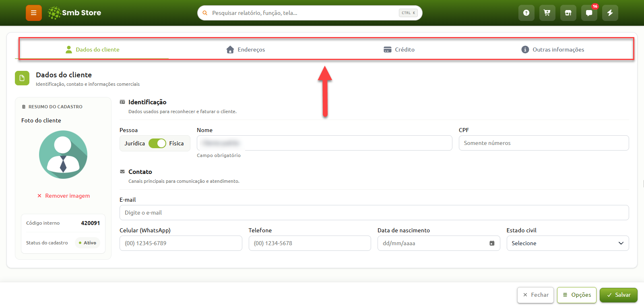The width and height of the screenshot is (644, 308).
Task: Open the Endereços tab
Action: pyautogui.click(x=246, y=50)
